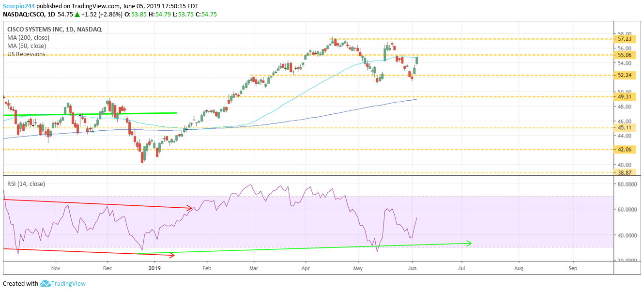Click the 38.87 price level label
The height and width of the screenshot is (292, 644).
(624, 172)
